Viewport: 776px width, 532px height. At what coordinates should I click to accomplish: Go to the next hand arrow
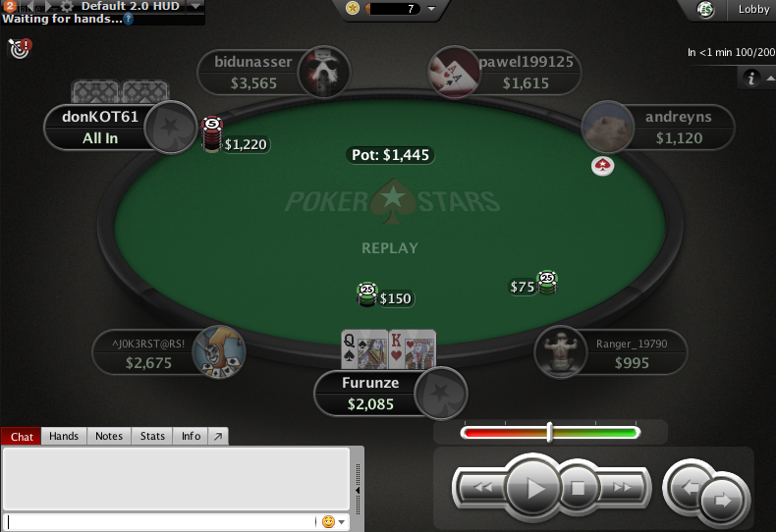723,501
